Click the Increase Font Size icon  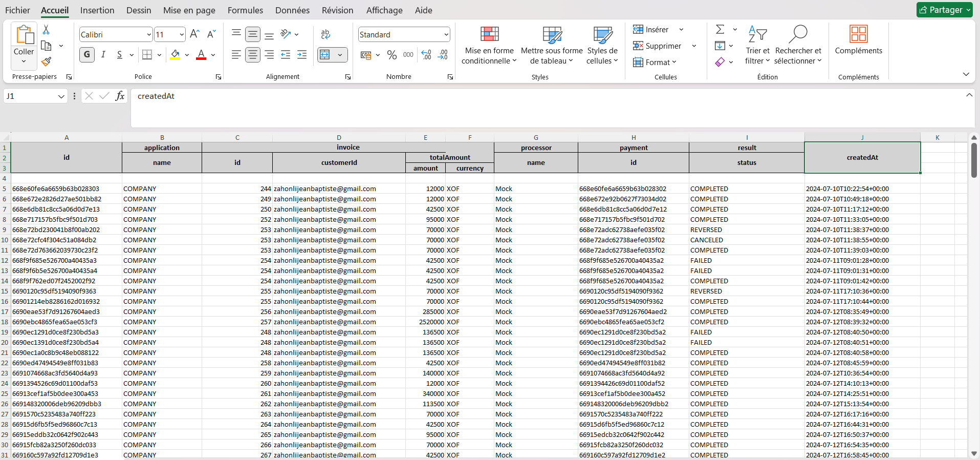click(x=194, y=34)
